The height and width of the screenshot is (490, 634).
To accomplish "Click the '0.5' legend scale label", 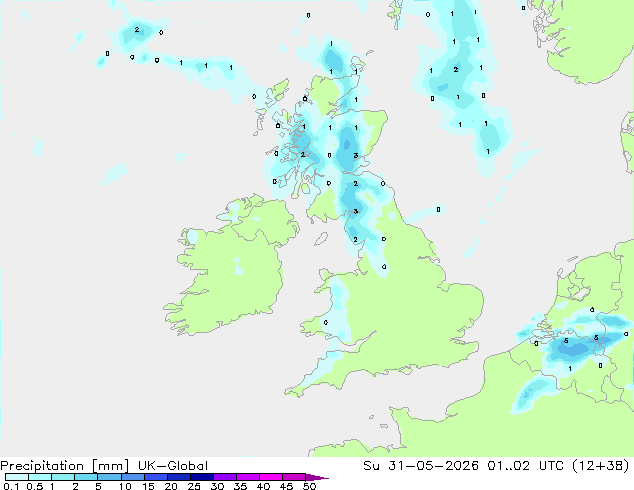I will [x=35, y=486].
